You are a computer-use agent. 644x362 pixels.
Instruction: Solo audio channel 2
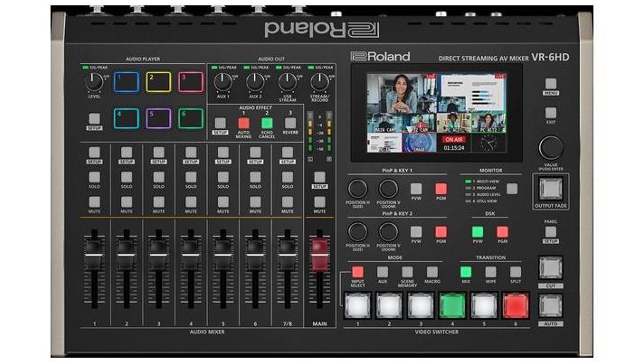click(x=126, y=177)
